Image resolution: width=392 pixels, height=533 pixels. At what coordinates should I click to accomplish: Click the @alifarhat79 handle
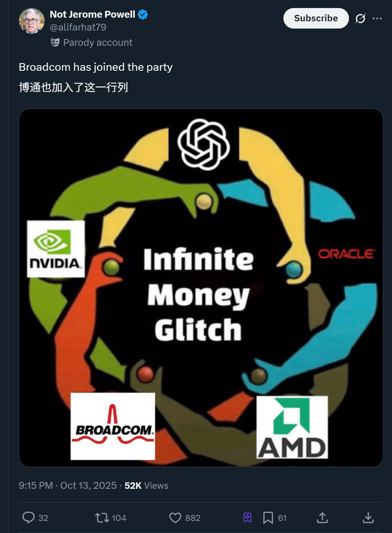(78, 27)
